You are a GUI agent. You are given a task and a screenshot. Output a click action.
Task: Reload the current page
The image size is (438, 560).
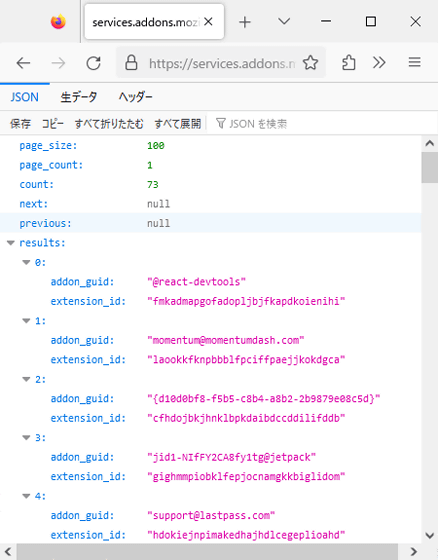[x=94, y=63]
